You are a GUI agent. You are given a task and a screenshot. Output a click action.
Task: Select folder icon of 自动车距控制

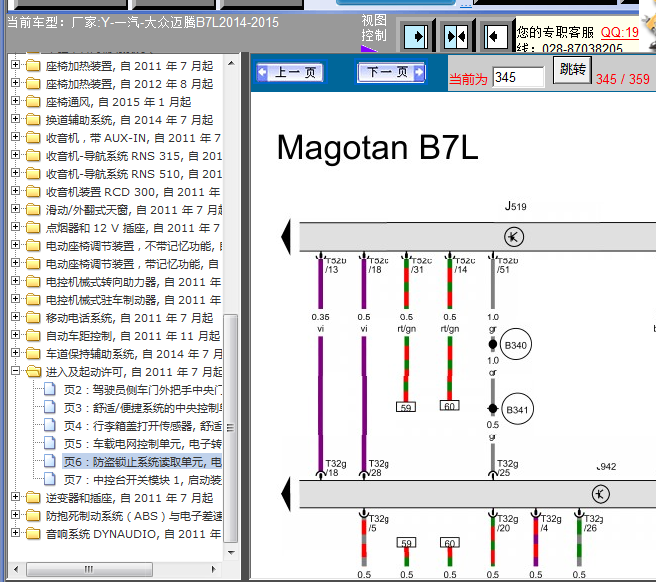pyautogui.click(x=33, y=336)
